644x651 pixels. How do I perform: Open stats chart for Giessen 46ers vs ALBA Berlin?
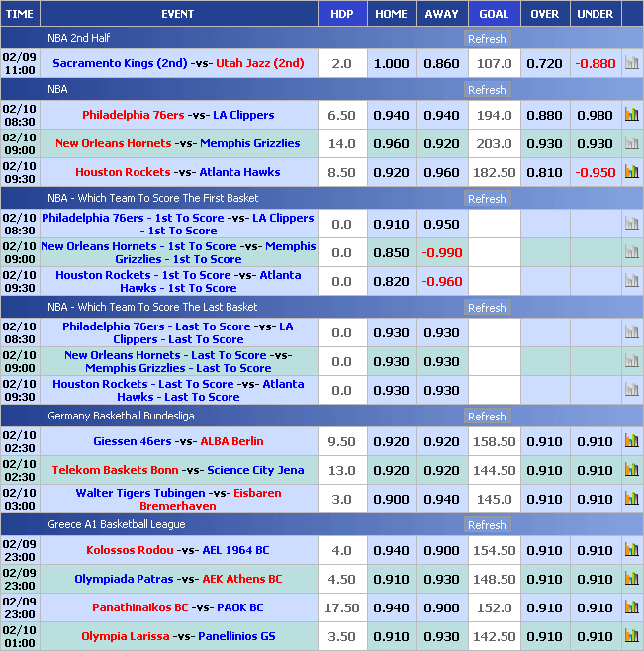631,441
